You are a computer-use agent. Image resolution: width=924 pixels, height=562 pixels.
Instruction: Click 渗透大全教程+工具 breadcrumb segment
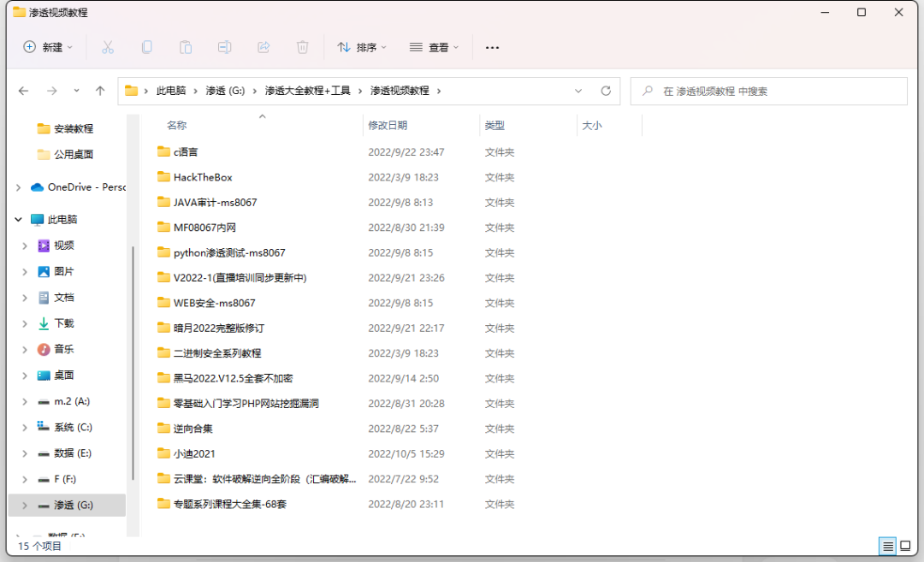(x=308, y=91)
